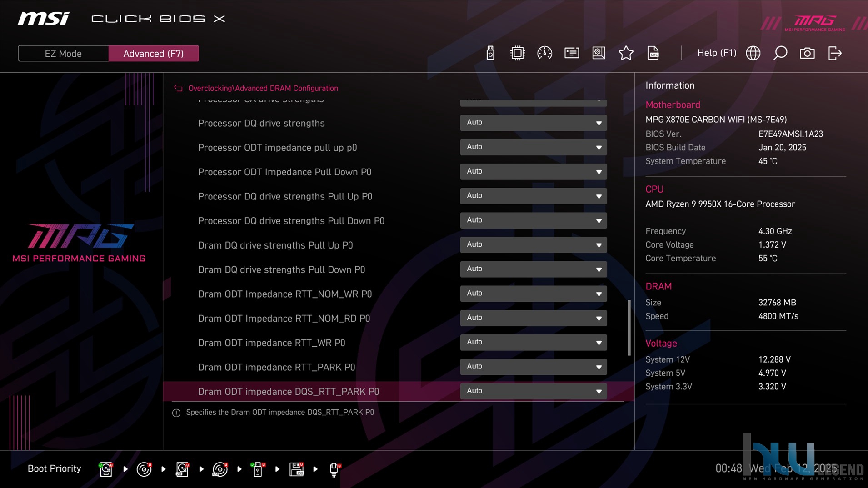Select the USB hard disk boot device icon
This screenshot has width=868, height=488.
182,469
